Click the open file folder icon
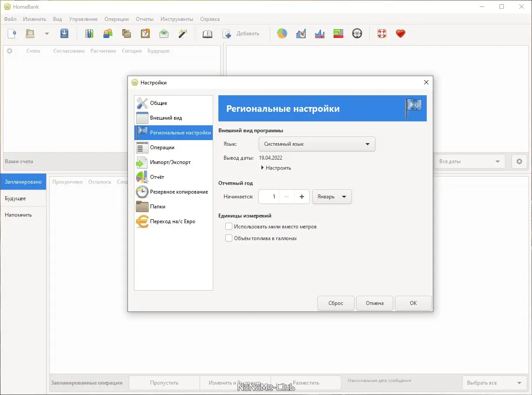The height and width of the screenshot is (395, 532). click(x=30, y=33)
